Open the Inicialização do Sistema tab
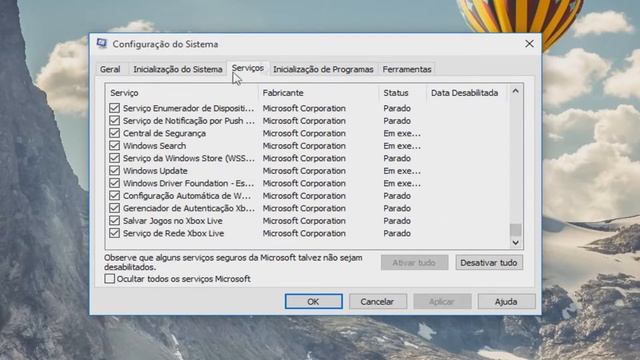The image size is (640, 360). [178, 69]
